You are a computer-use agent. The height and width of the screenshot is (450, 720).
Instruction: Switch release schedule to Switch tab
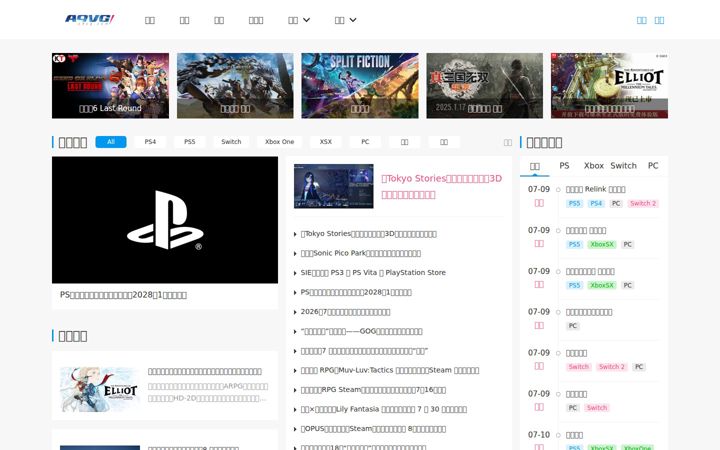coord(623,166)
